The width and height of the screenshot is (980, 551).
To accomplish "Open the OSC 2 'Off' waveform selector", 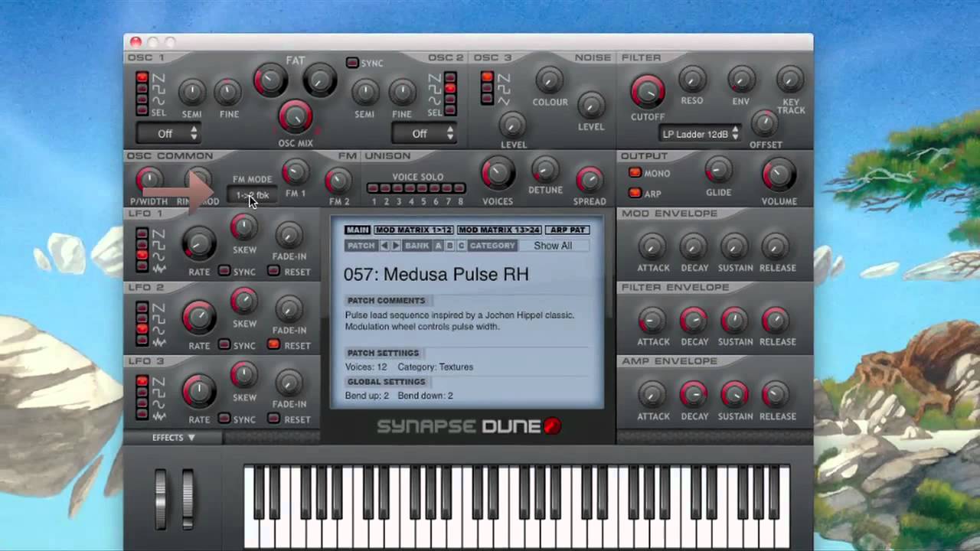I will 423,134.
